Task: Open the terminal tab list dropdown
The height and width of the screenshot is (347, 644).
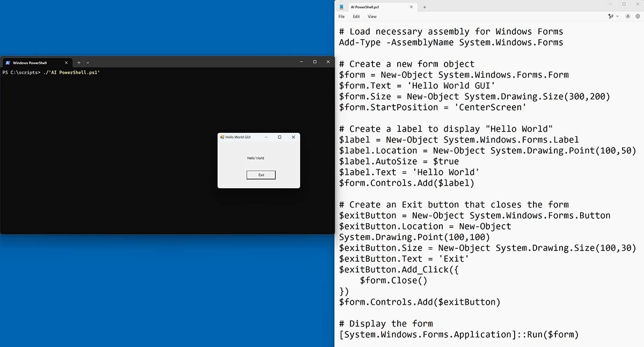Action: 87,62
